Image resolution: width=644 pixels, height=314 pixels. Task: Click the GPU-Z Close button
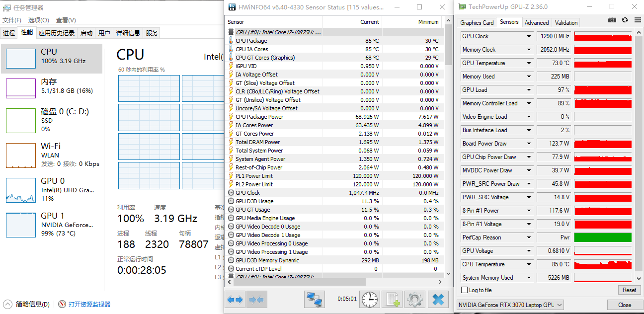tap(625, 305)
